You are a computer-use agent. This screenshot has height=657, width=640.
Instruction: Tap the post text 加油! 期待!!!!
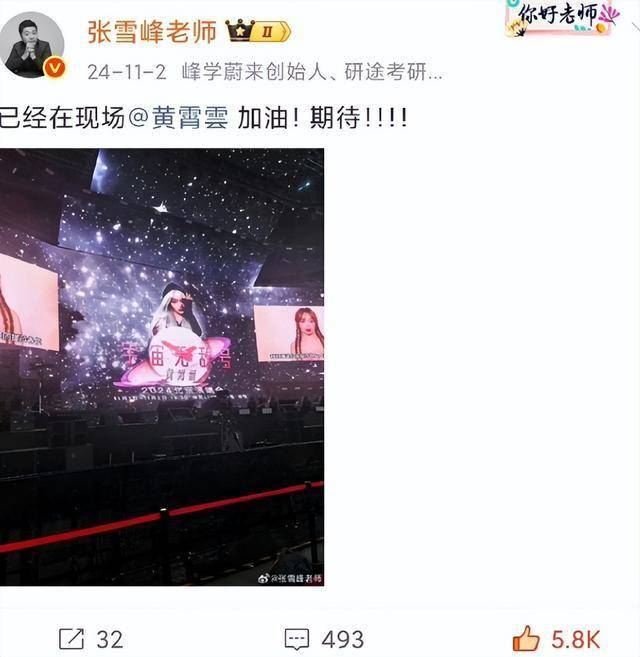(x=322, y=118)
